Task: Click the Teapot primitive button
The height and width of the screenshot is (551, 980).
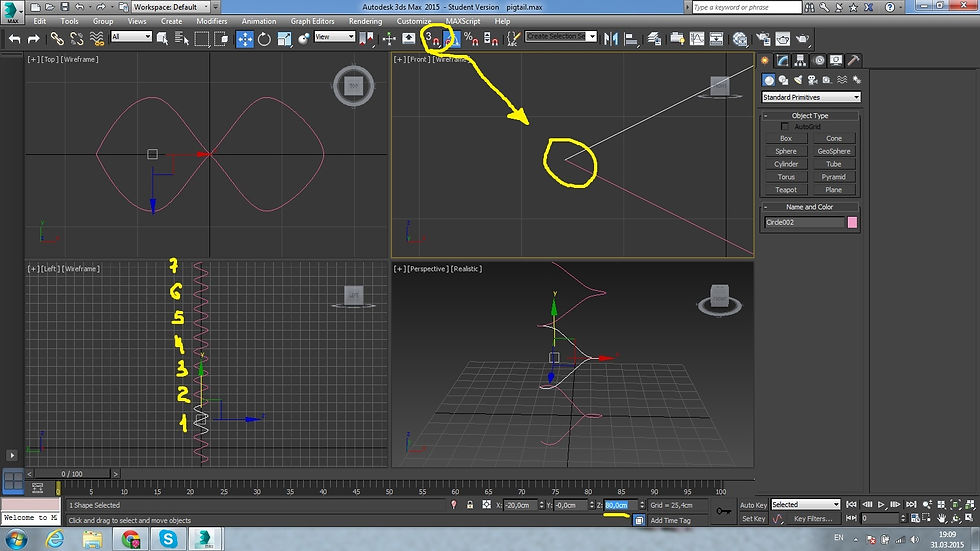Action: coord(786,190)
